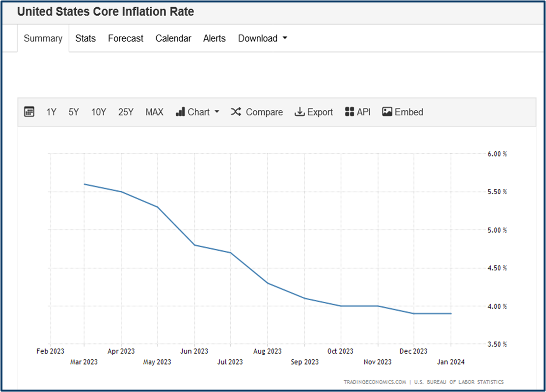Select the 25Y range option
This screenshot has width=546, height=392.
(x=126, y=112)
